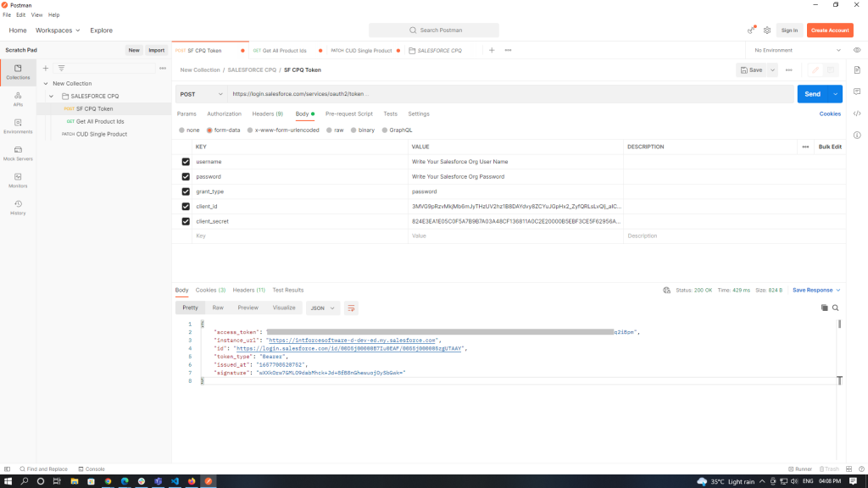The height and width of the screenshot is (488, 868).
Task: Open the Monitors sidebar panel
Action: coord(18,180)
